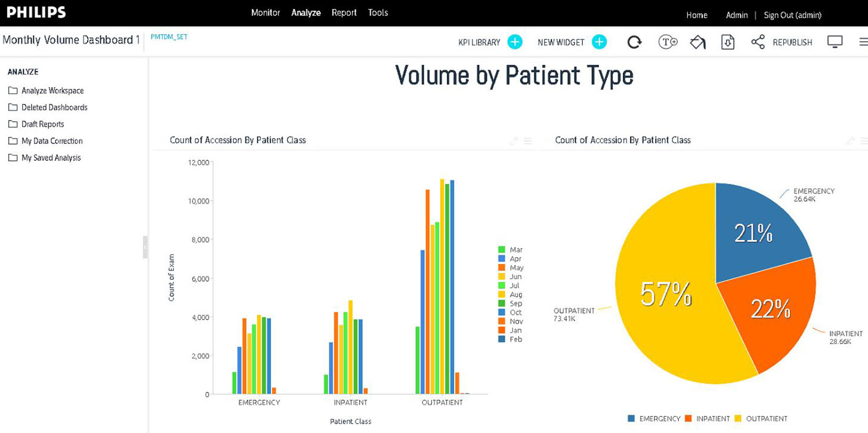The height and width of the screenshot is (433, 868).
Task: Switch to the Monitor menu
Action: 265,12
